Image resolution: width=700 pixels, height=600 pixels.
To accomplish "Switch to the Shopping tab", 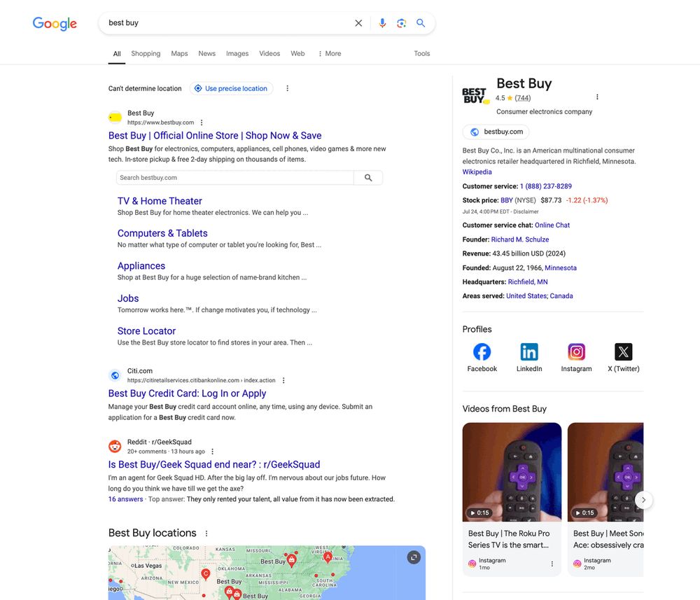I will tap(146, 54).
